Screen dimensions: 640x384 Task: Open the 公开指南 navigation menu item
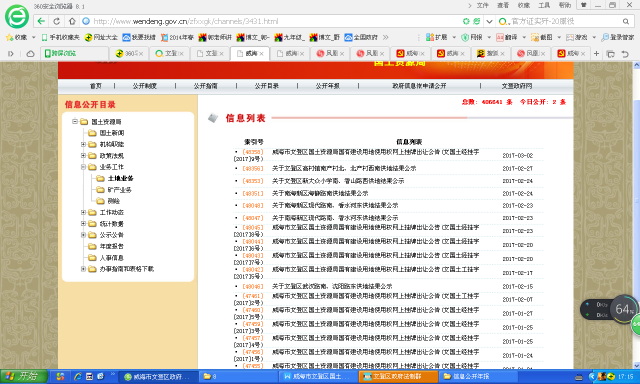205,86
